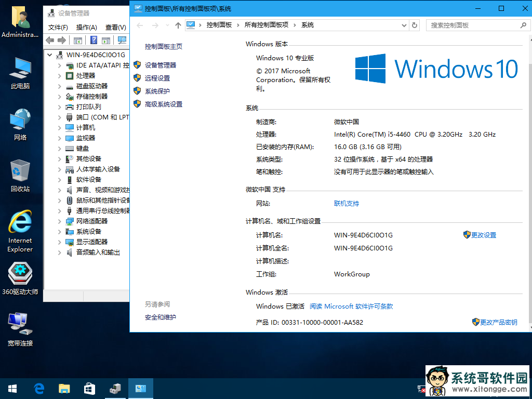Expand the 磁盘驱动器 node
The height and width of the screenshot is (399, 532).
[60, 86]
